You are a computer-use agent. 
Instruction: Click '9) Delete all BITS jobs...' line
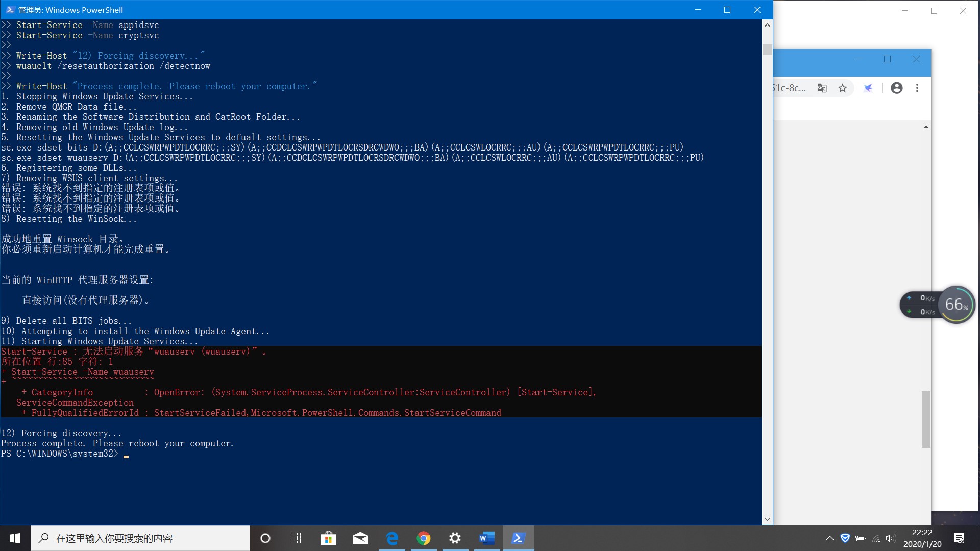[66, 321]
